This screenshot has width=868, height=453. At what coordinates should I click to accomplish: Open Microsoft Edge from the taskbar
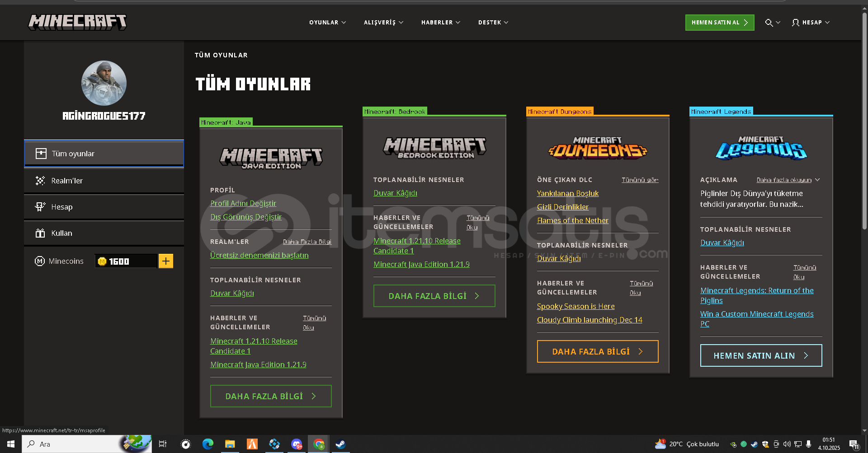[208, 444]
